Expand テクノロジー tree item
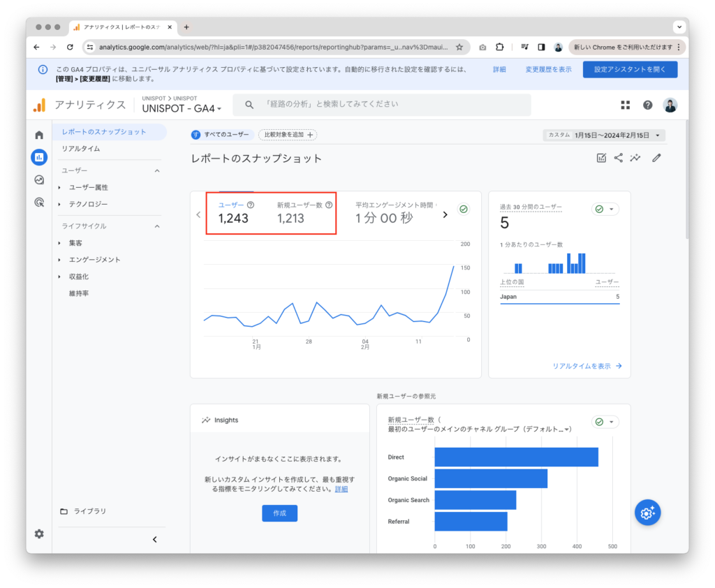The width and height of the screenshot is (715, 588). click(59, 205)
